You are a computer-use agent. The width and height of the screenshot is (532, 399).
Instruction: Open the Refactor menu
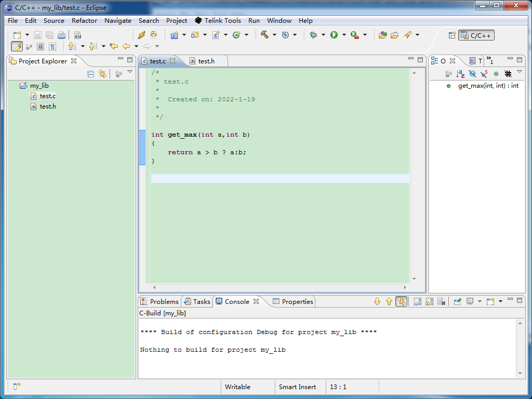(85, 21)
